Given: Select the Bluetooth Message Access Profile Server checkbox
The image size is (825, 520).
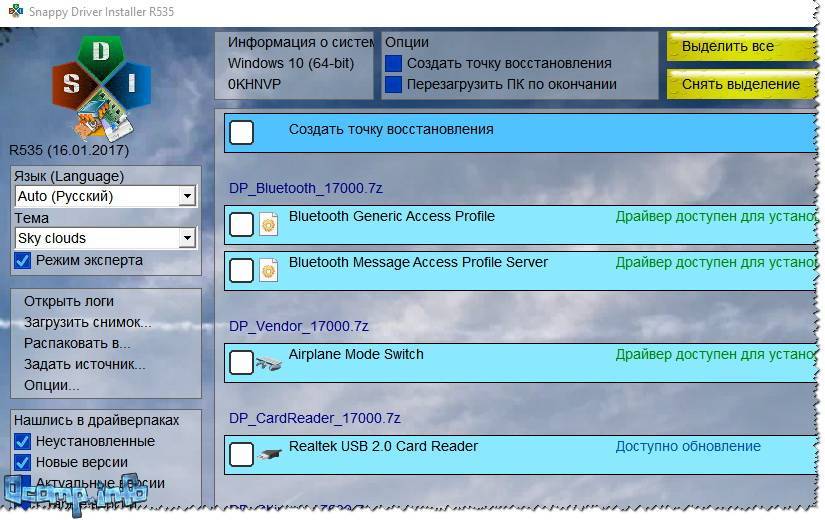Looking at the screenshot, I should [x=242, y=271].
